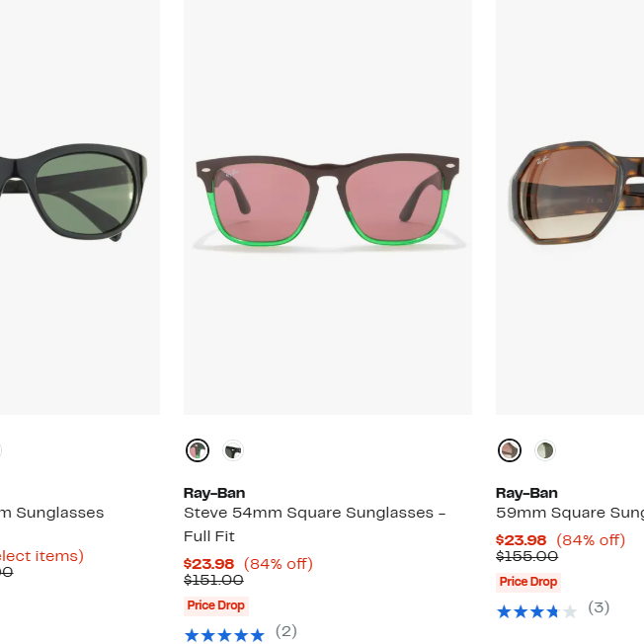The height and width of the screenshot is (644, 644).
Task: View the (3) reviews count link
Action: pyautogui.click(x=599, y=607)
